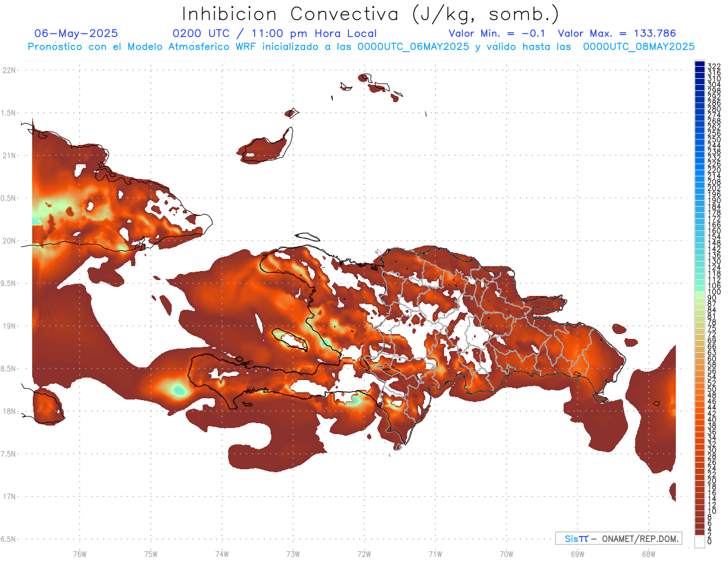Click the colorbar value '202'
Screen dimensions: 728x562
714,188
